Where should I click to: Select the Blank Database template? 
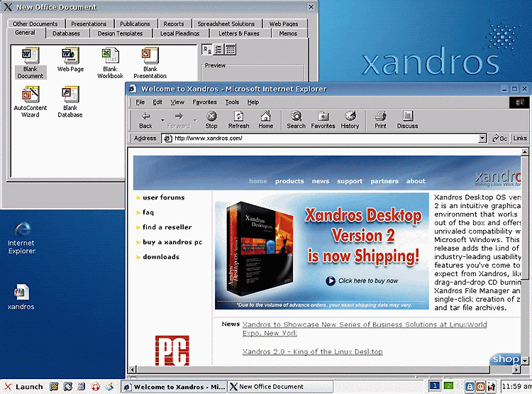click(x=70, y=102)
